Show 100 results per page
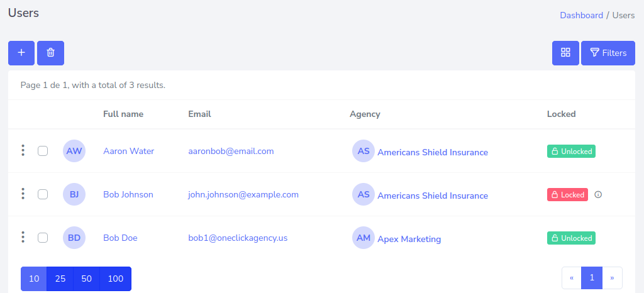Image resolution: width=644 pixels, height=293 pixels. click(116, 279)
